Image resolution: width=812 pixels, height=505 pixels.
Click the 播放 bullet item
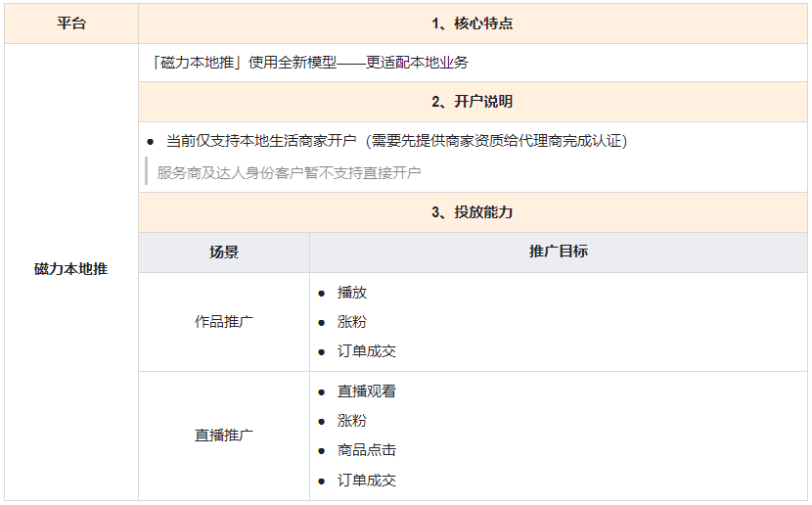coord(352,293)
